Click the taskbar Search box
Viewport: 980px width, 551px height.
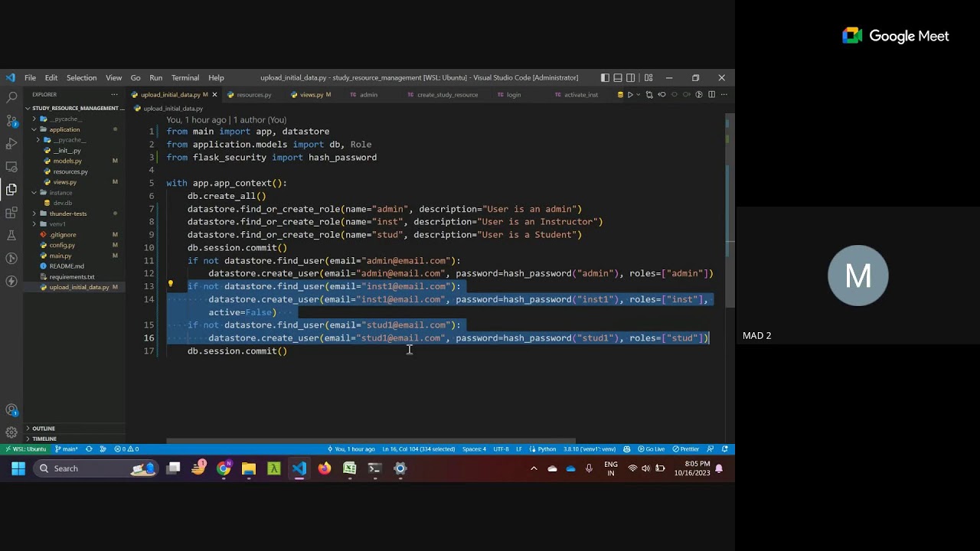[x=97, y=468]
